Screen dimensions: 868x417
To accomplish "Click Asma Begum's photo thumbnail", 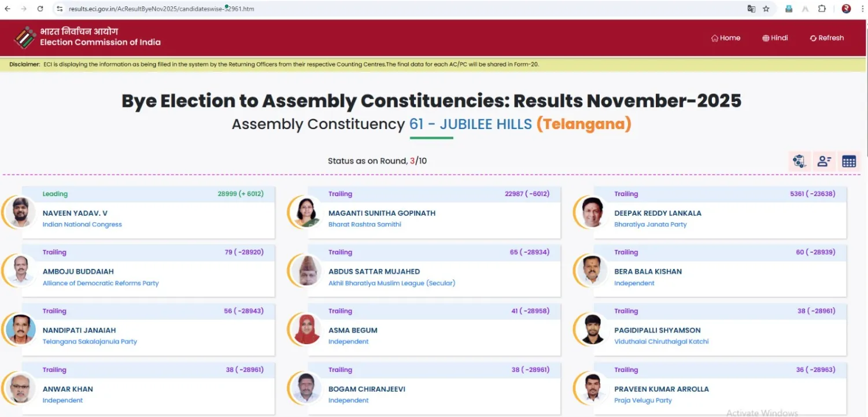I will coord(306,330).
